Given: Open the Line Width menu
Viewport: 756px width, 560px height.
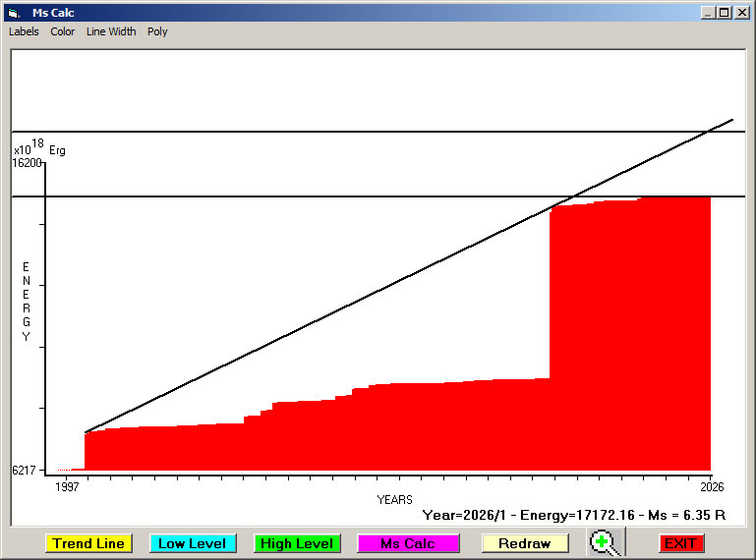Looking at the screenshot, I should pyautogui.click(x=111, y=31).
